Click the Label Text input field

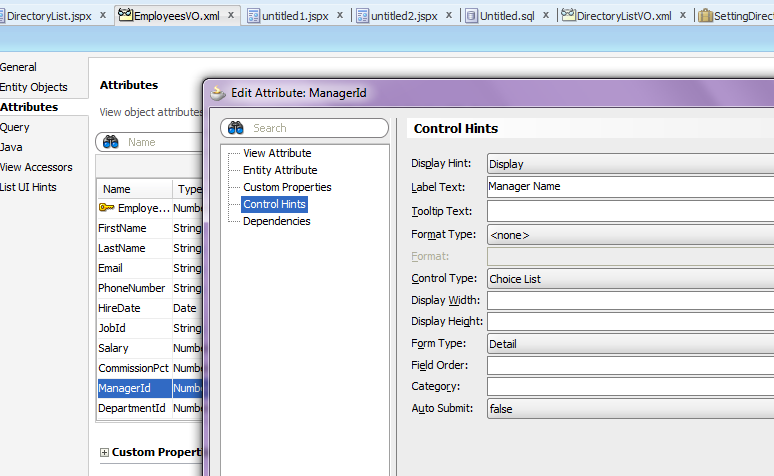point(630,187)
